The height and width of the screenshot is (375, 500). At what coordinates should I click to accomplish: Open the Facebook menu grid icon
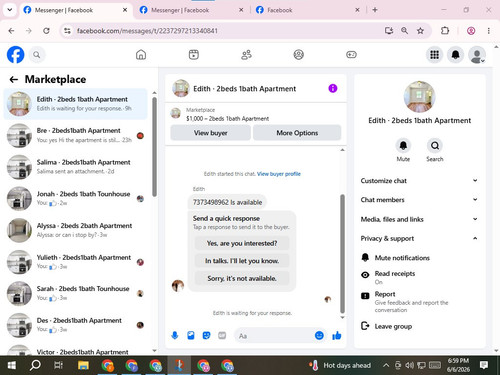pyautogui.click(x=434, y=55)
